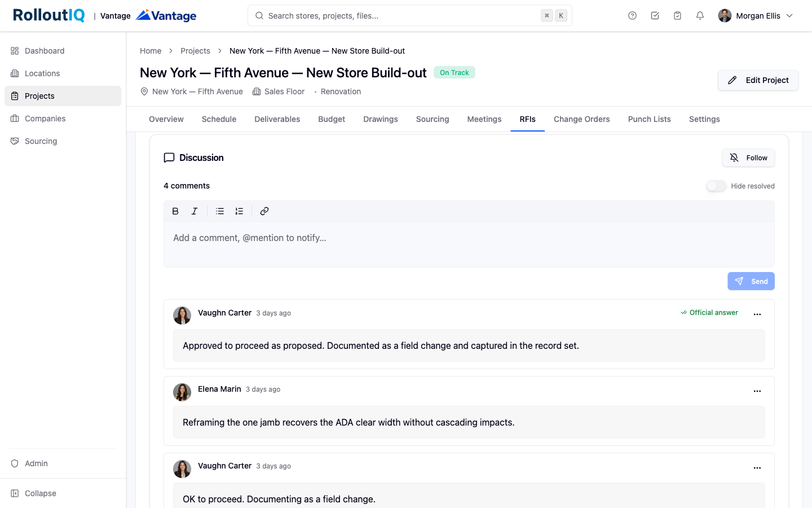Image resolution: width=812 pixels, height=508 pixels.
Task: Click the New York — Fifth Avenue location link
Action: pos(197,91)
